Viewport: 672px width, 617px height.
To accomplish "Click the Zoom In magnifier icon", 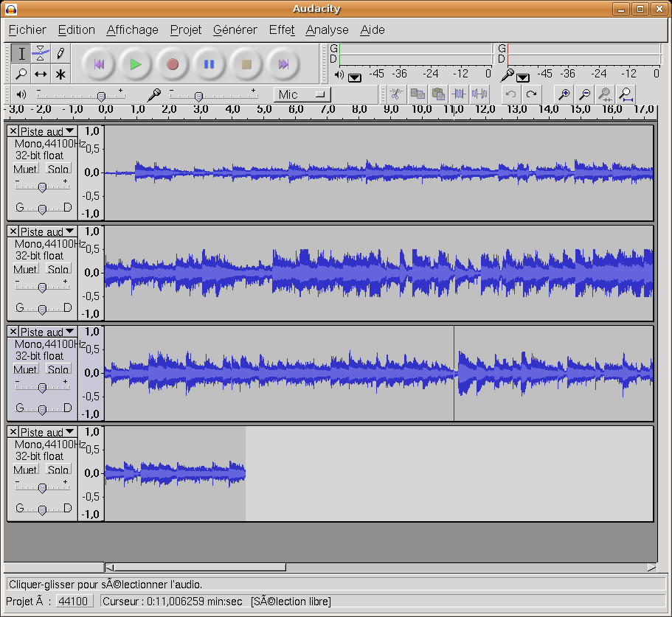I will tap(564, 94).
